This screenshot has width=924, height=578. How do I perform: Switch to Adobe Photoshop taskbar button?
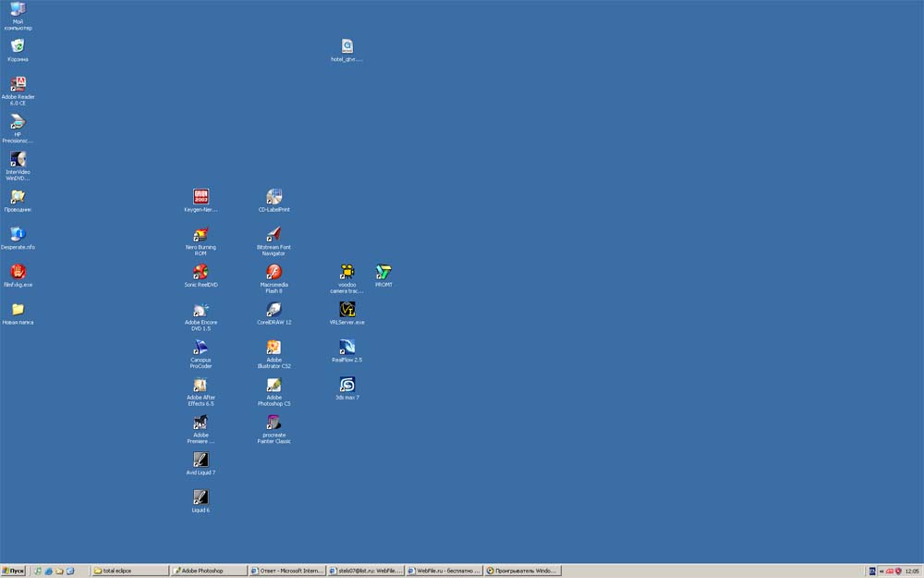pyautogui.click(x=209, y=572)
